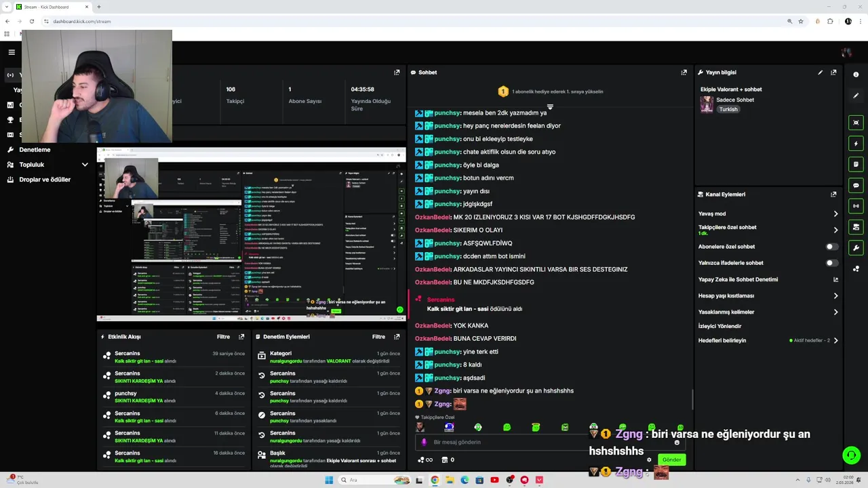This screenshot has height=488, width=868.
Task: Open Filtre in Denetim Eylemleri panel
Action: pos(378,337)
